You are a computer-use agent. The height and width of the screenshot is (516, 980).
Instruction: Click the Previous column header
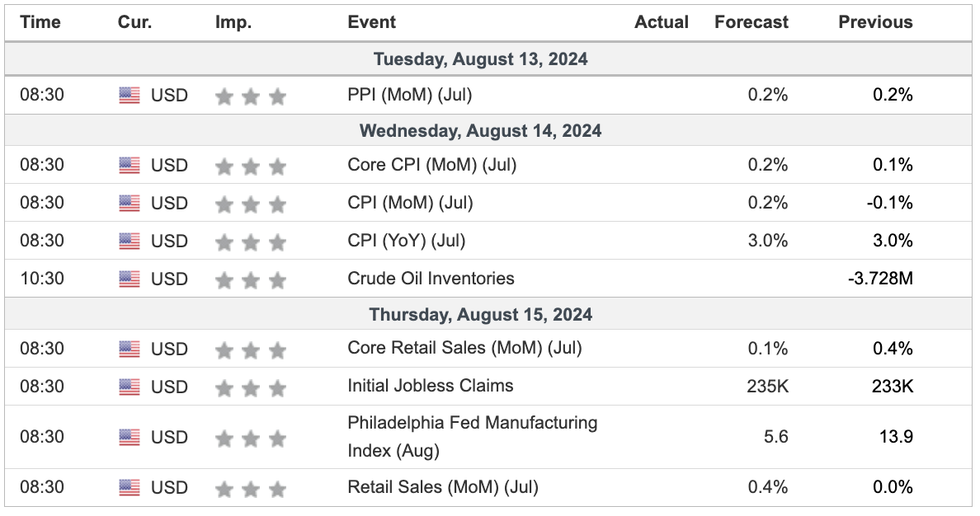(875, 22)
